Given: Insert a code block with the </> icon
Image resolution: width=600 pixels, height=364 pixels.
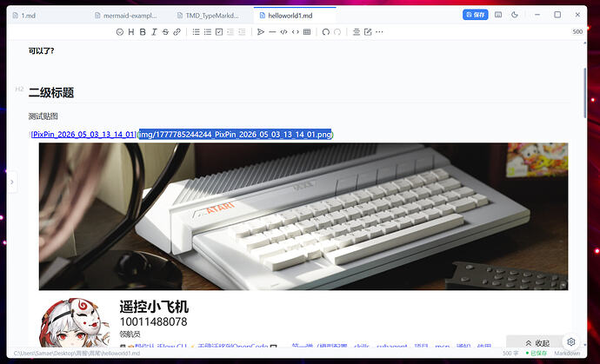Looking at the screenshot, I should click(x=283, y=32).
